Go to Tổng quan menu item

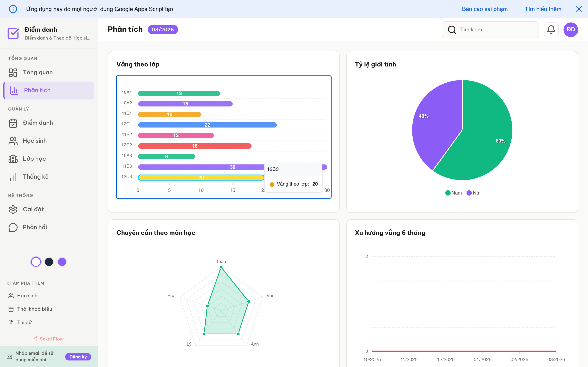click(x=38, y=72)
